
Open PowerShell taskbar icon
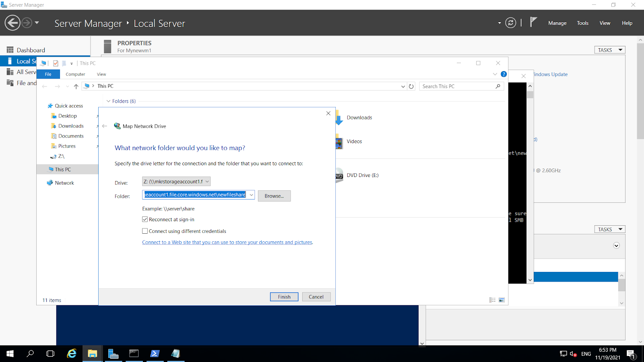point(155,354)
